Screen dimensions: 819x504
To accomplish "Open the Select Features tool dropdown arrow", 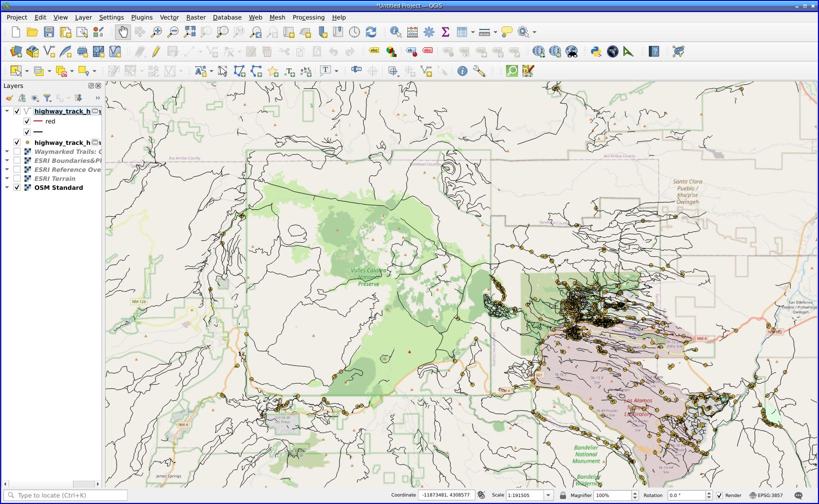I will pyautogui.click(x=27, y=71).
